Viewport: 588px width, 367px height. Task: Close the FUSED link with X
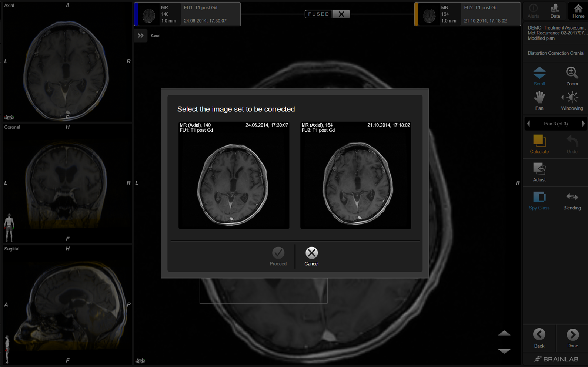click(x=341, y=14)
